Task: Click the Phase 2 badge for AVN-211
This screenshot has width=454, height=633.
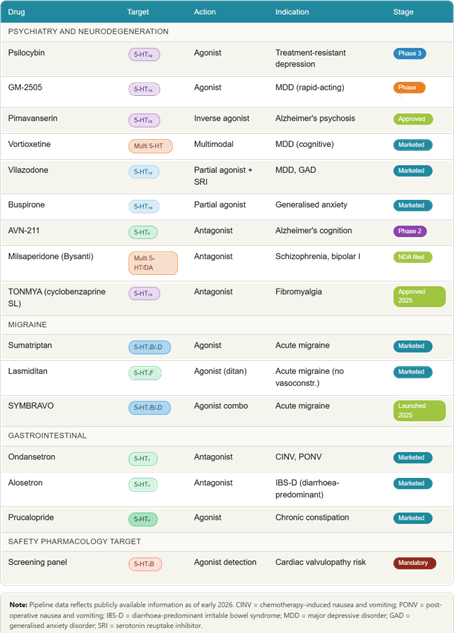Action: [410, 231]
